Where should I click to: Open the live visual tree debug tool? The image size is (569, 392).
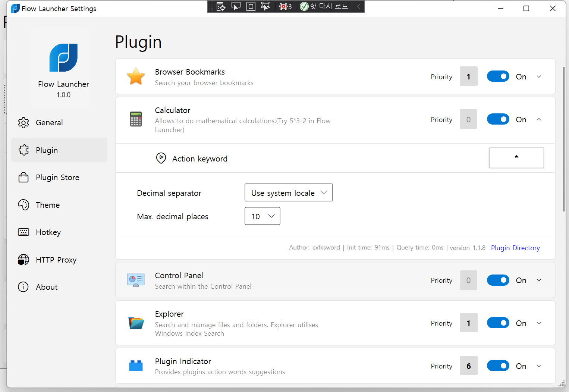tap(221, 6)
